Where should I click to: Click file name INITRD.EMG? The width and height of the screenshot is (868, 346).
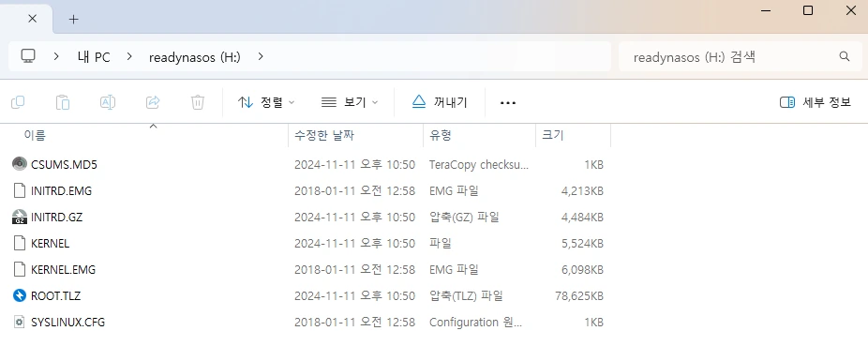tap(62, 191)
